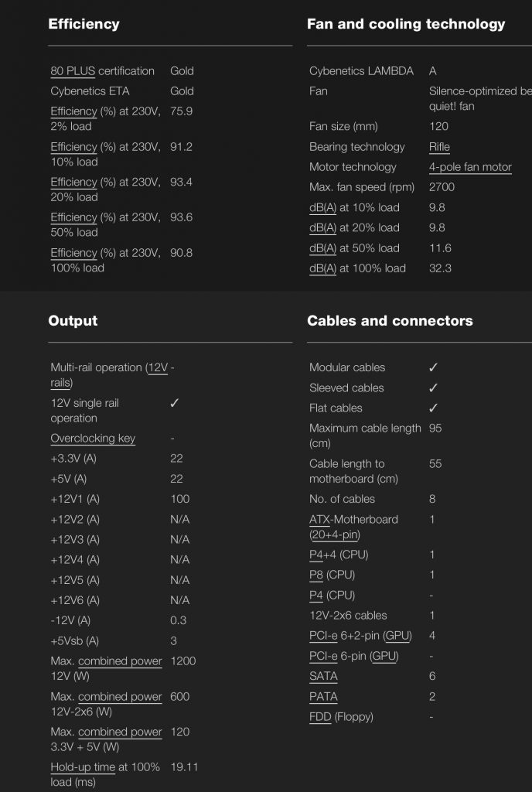The width and height of the screenshot is (532, 792).
Task: Click the FDD floppy link
Action: pyautogui.click(x=320, y=716)
